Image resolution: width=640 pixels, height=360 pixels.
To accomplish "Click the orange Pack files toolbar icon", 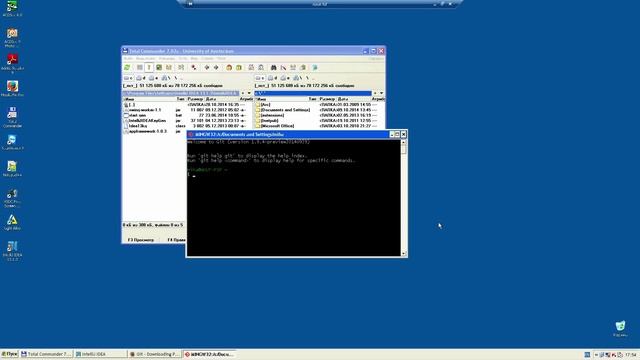I will (229, 67).
